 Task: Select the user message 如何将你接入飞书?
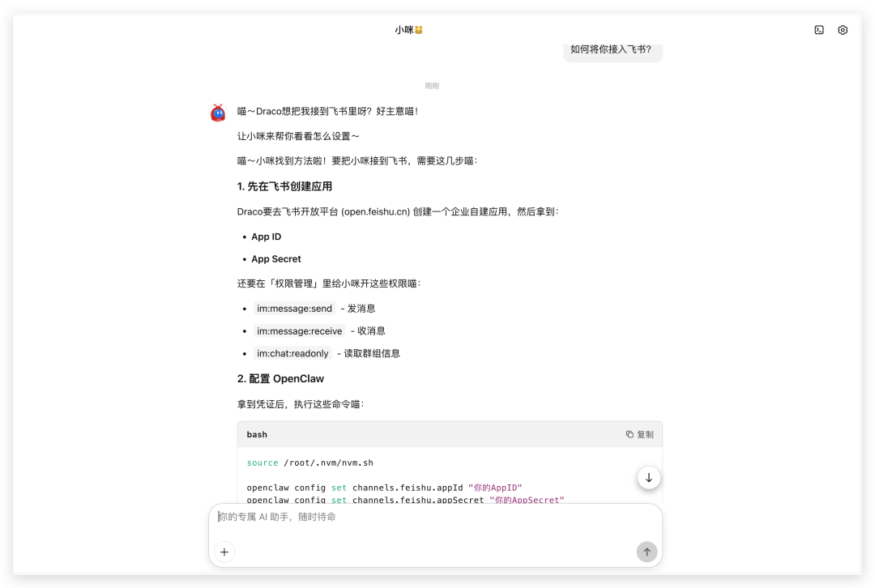pyautogui.click(x=611, y=49)
